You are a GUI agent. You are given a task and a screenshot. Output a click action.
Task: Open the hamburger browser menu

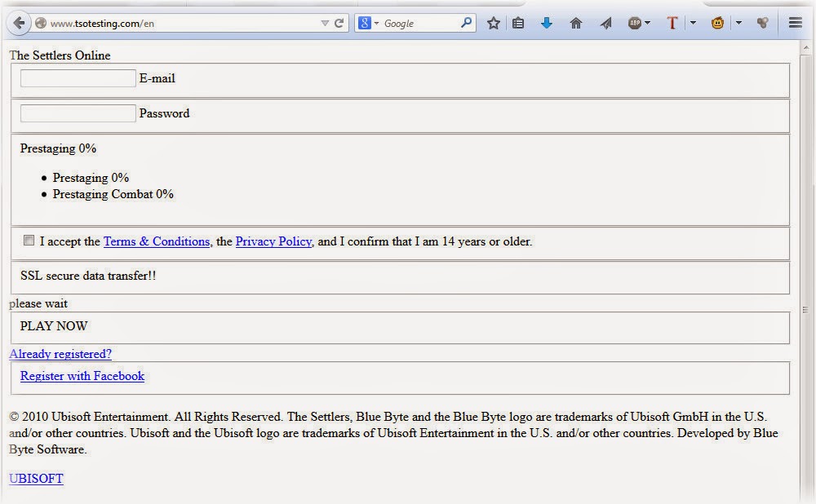click(795, 22)
